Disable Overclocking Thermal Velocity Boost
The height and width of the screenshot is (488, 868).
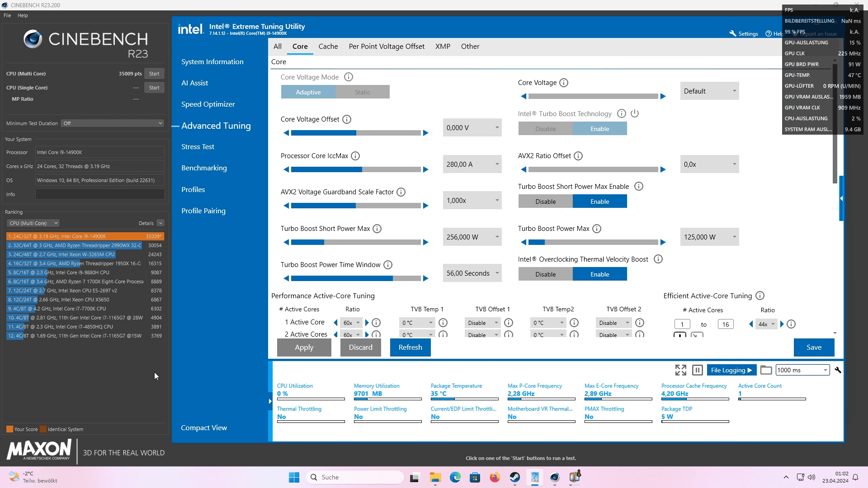546,274
